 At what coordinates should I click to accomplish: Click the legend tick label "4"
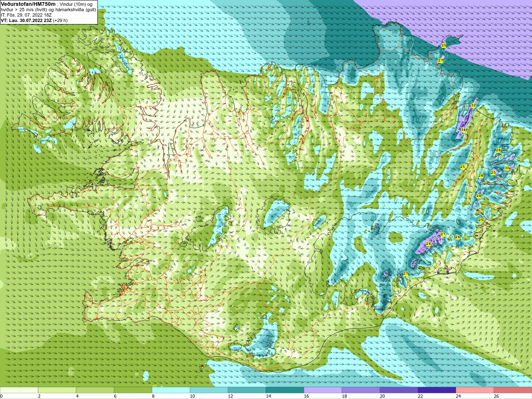coord(77,396)
